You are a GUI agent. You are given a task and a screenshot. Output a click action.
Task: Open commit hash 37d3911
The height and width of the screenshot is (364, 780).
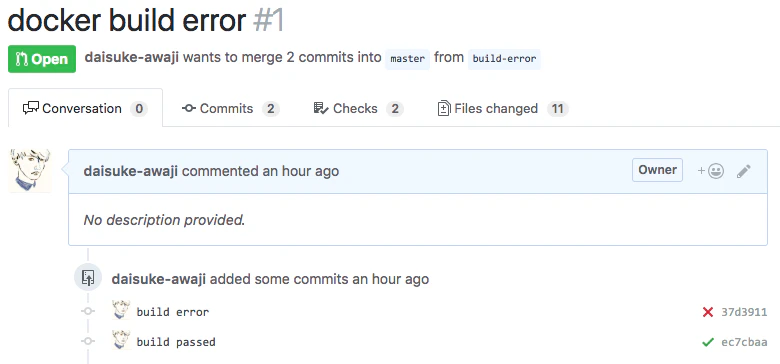coord(744,312)
